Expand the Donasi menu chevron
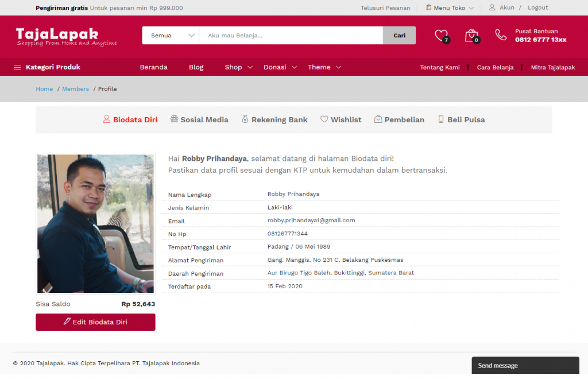 pyautogui.click(x=295, y=67)
